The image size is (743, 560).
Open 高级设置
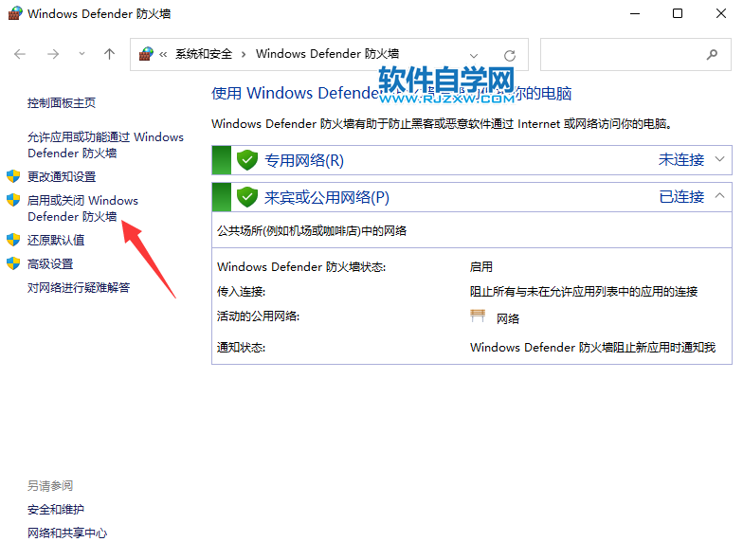pos(50,263)
